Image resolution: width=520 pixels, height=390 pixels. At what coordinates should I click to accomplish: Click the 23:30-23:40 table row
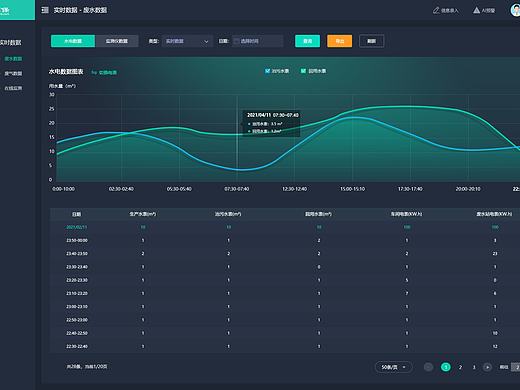click(x=285, y=267)
